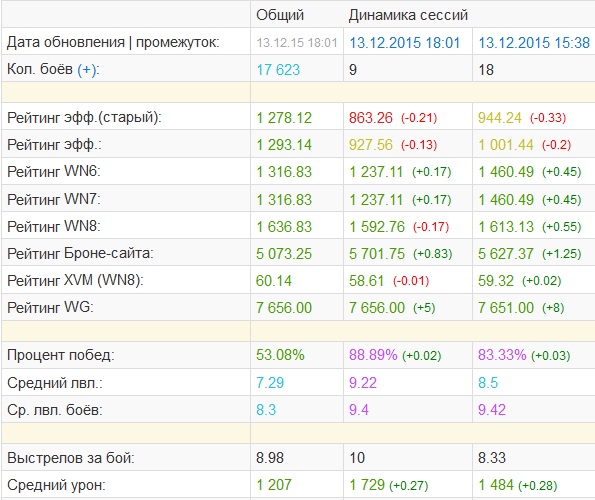
Task: Click the XVM value 60.14
Action: coord(274,281)
